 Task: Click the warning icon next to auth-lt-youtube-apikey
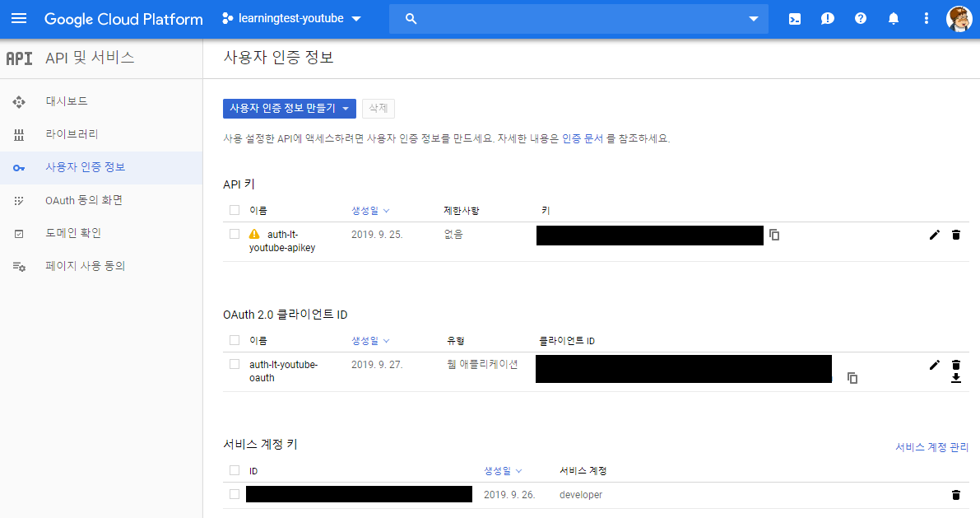pos(253,235)
